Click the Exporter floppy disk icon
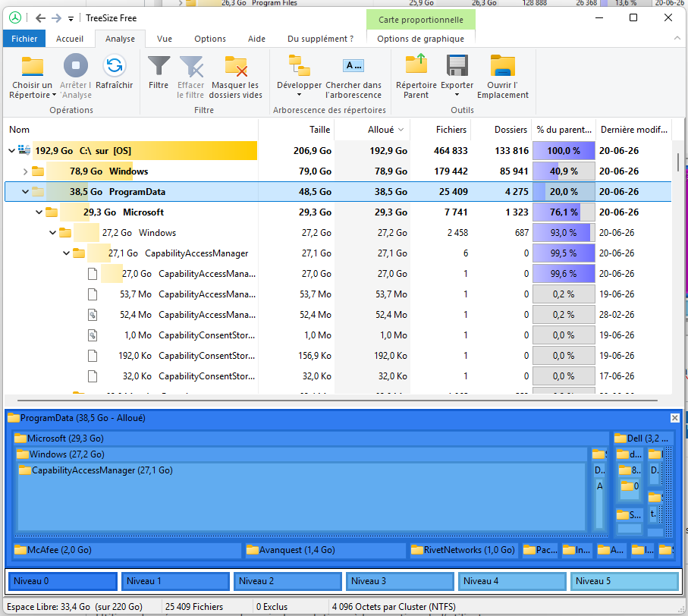Image resolution: width=688 pixels, height=616 pixels. tap(457, 66)
